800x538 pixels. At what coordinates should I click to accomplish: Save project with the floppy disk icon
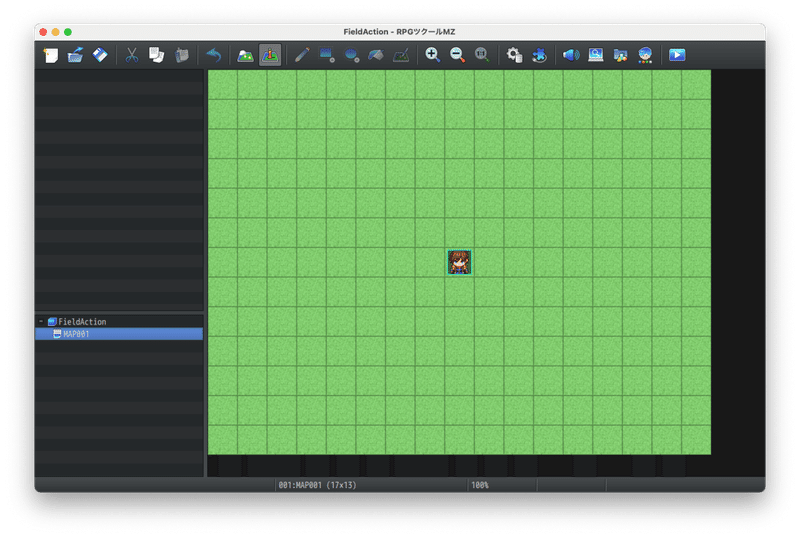point(100,55)
